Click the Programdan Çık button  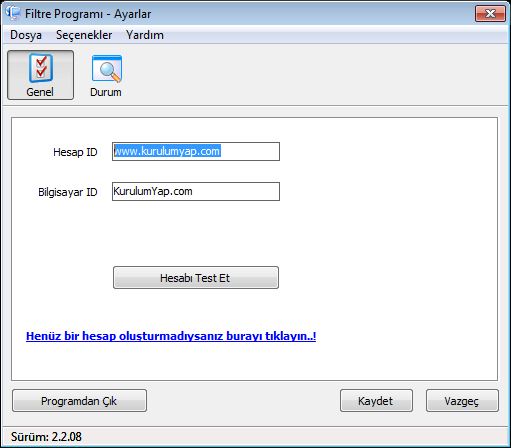(79, 401)
